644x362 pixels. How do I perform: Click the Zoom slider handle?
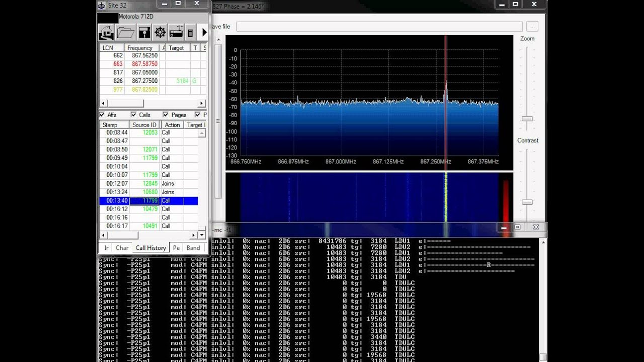point(527,119)
